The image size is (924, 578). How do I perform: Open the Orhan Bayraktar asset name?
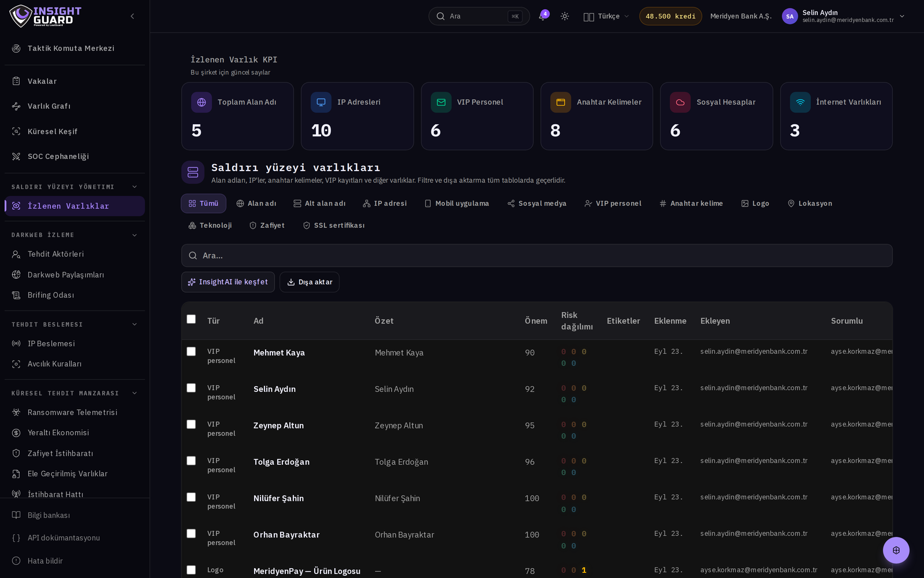click(x=286, y=535)
